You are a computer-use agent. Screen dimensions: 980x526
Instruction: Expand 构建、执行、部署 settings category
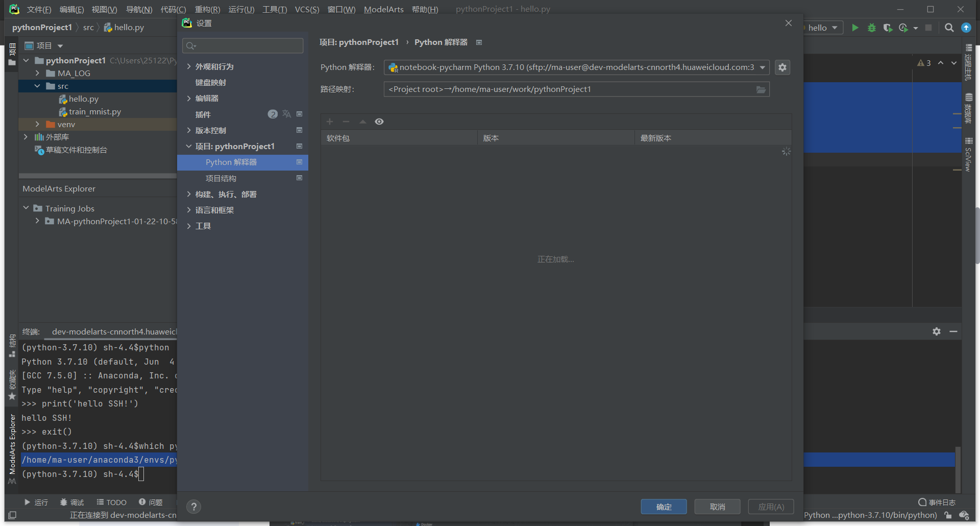[x=189, y=194]
